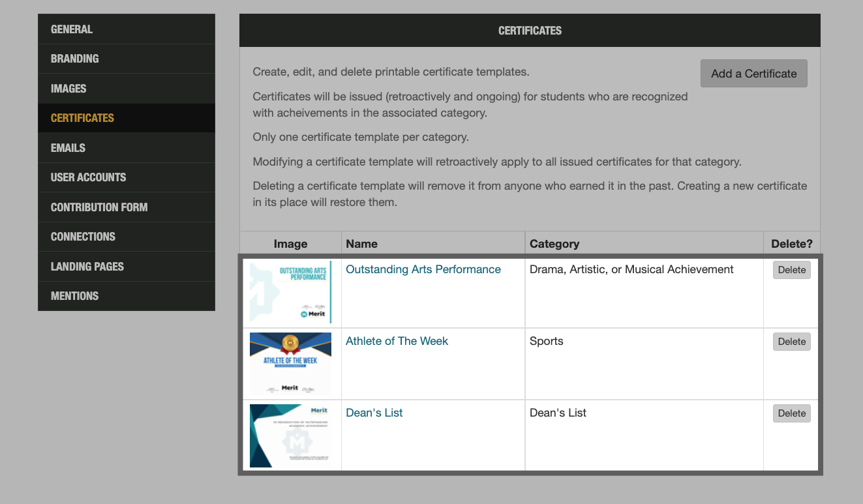Select the Certificates sidebar item

(x=82, y=118)
